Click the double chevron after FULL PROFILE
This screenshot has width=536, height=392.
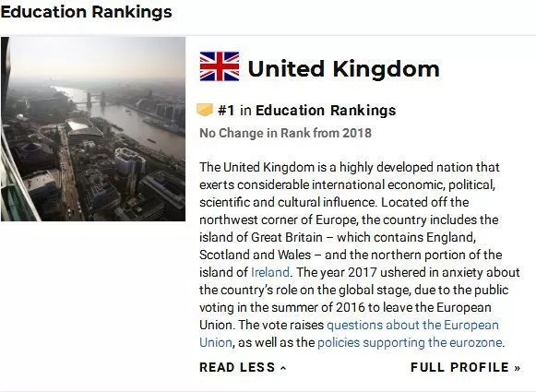[x=518, y=368]
